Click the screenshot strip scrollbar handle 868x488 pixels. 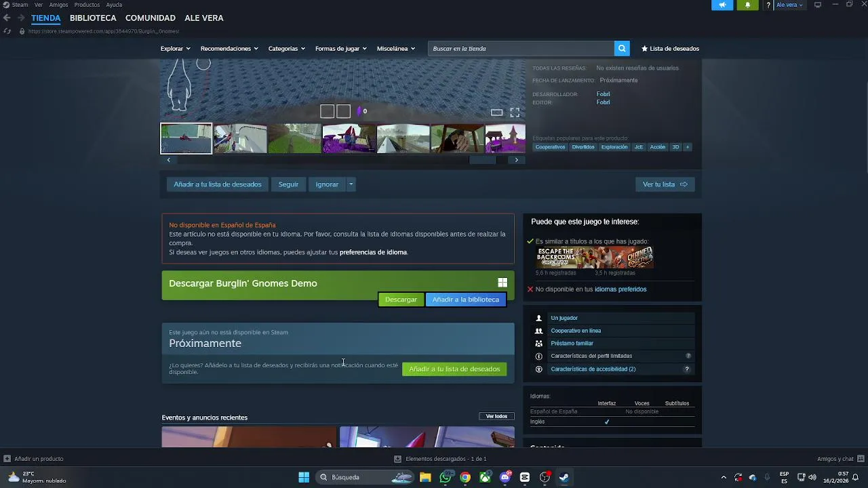click(482, 160)
